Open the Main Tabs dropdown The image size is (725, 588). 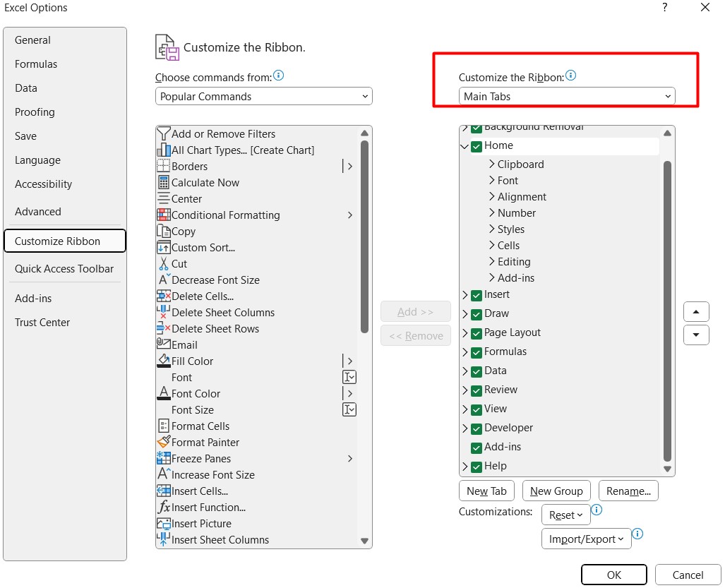tap(567, 96)
